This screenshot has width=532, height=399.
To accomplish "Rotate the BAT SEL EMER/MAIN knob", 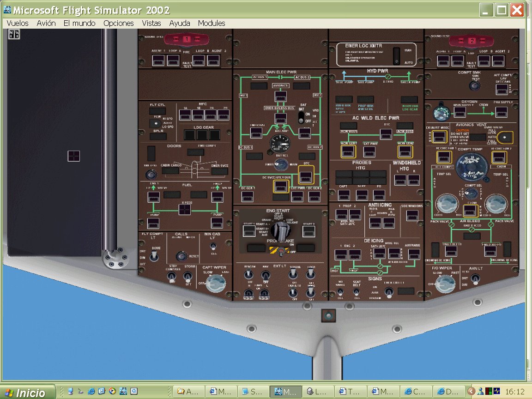I will click(281, 164).
